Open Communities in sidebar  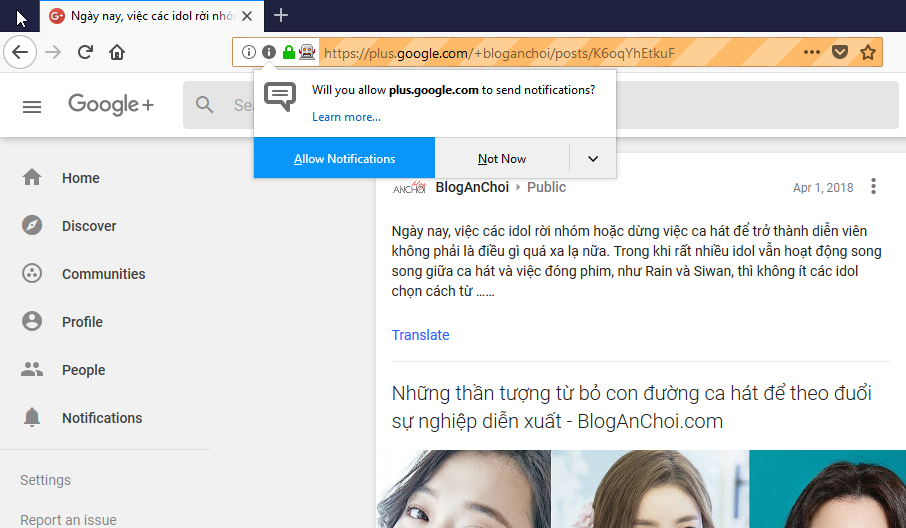(x=105, y=274)
